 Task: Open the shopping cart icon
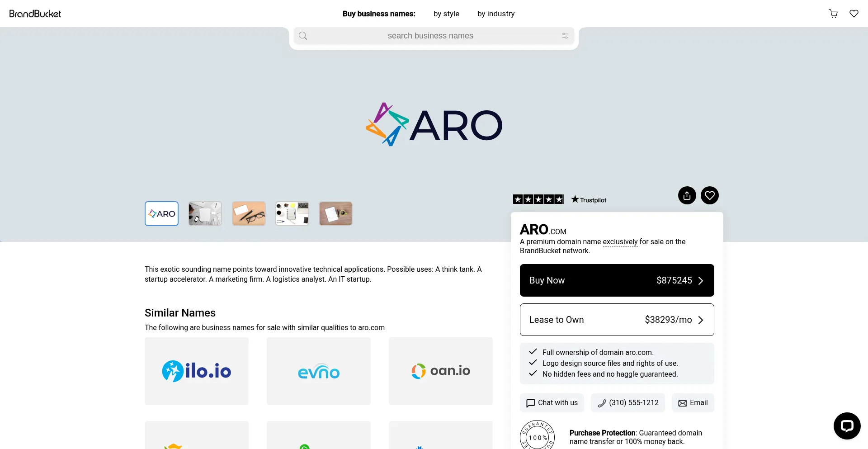833,14
